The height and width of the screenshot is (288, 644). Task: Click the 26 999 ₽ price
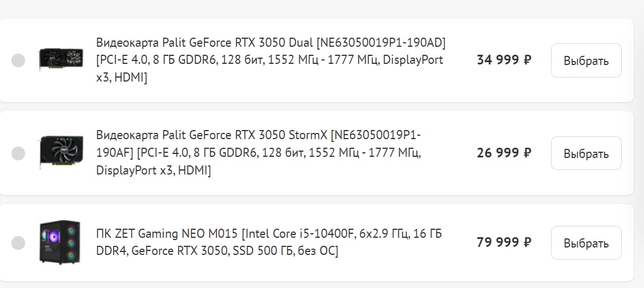504,153
